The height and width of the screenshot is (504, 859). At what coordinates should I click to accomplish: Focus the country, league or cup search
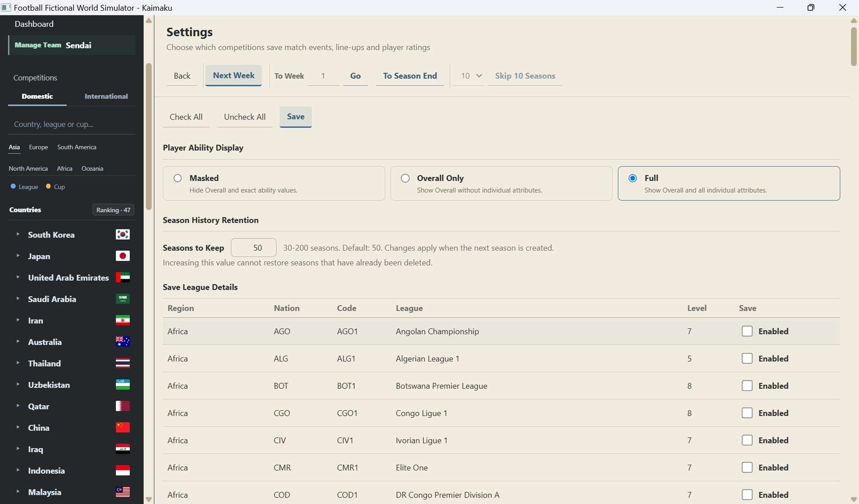(72, 124)
